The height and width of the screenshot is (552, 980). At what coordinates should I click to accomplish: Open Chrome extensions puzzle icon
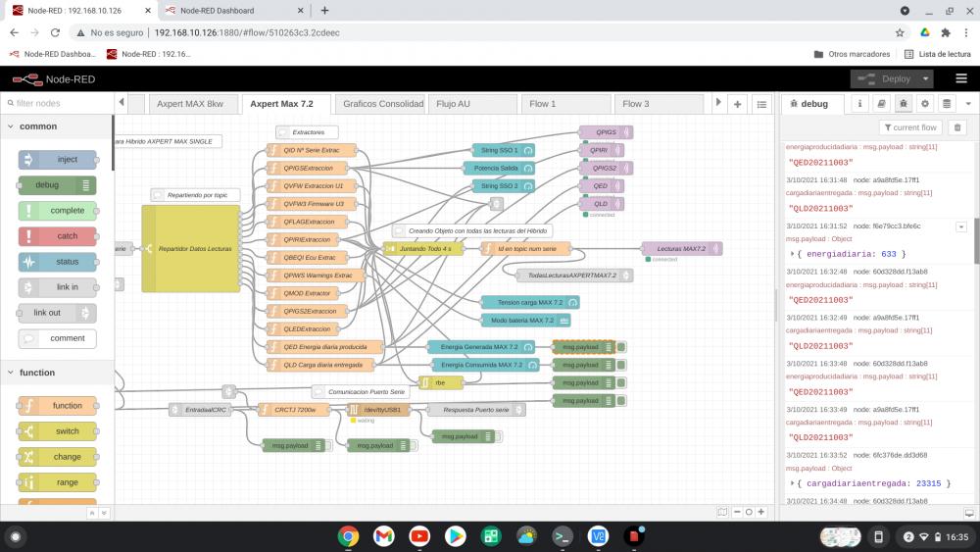[x=946, y=32]
